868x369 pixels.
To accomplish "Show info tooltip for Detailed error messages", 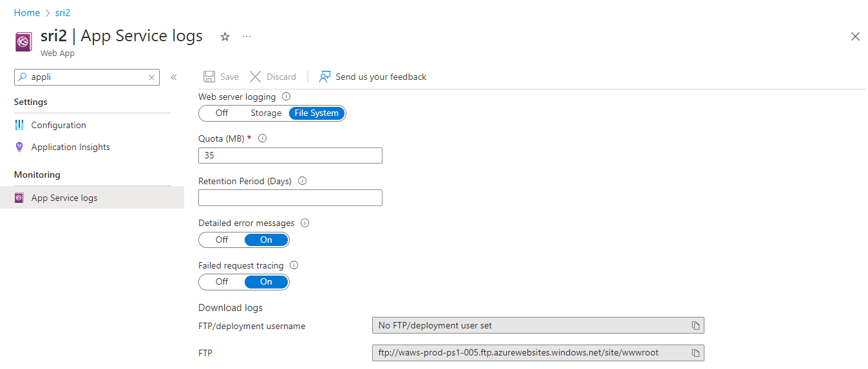I will [305, 223].
